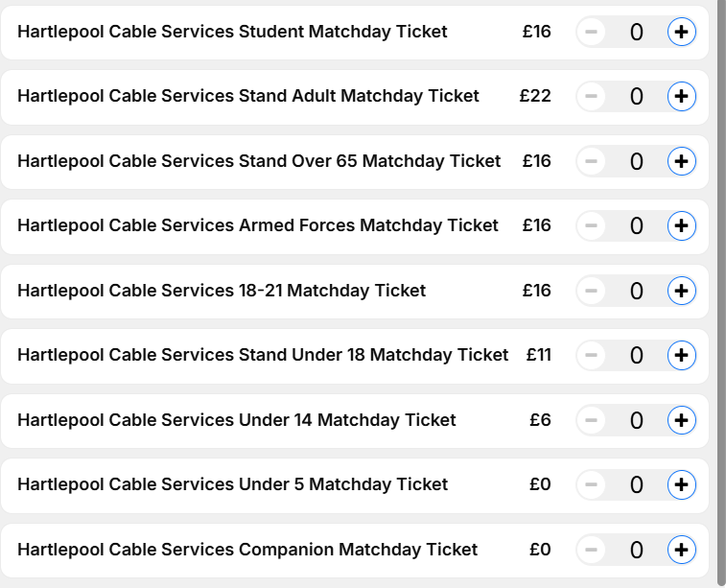This screenshot has width=726, height=588.
Task: Click the vertical scrollbar on the right
Action: [x=721, y=288]
